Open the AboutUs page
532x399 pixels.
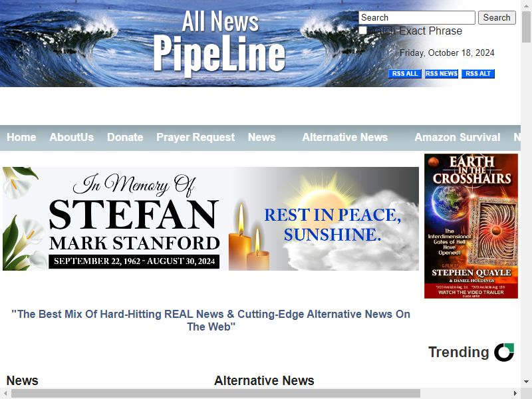(72, 137)
